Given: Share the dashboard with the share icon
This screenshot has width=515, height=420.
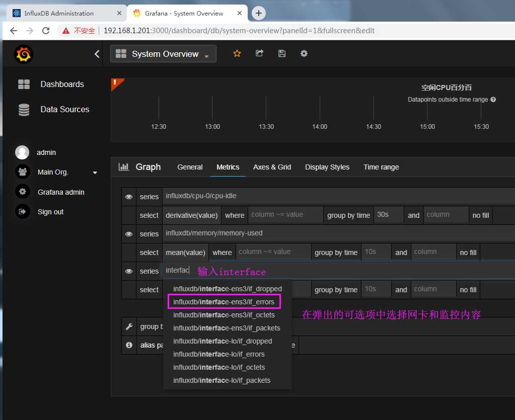Looking at the screenshot, I should (259, 53).
